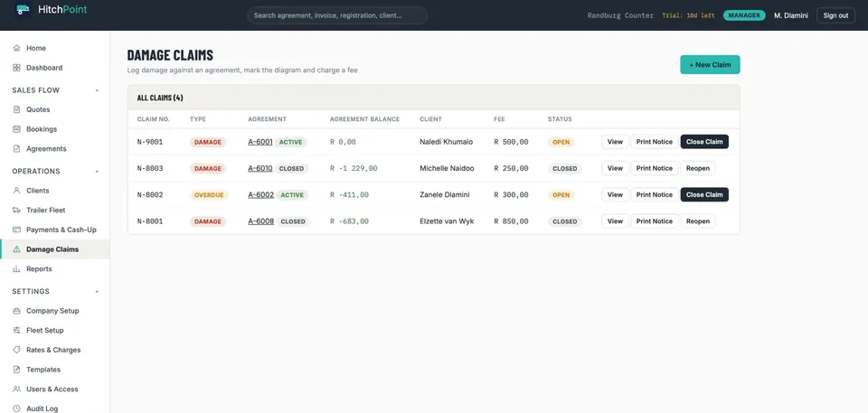This screenshot has width=868, height=413.
Task: Click user name M. Dlamini
Action: (x=790, y=15)
